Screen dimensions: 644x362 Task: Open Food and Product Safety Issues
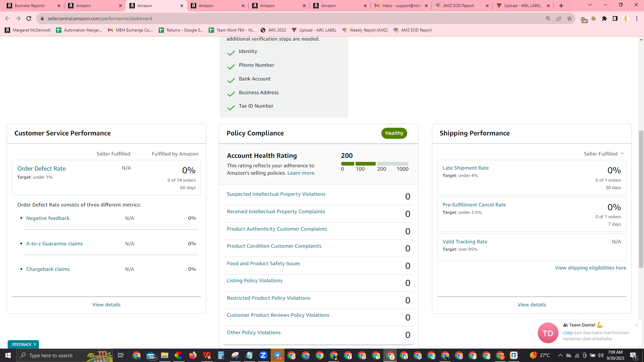click(x=263, y=263)
